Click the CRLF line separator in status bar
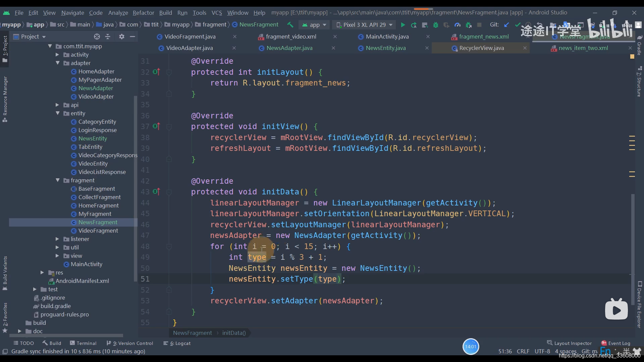Image resolution: width=644 pixels, height=362 pixels. [x=523, y=351]
